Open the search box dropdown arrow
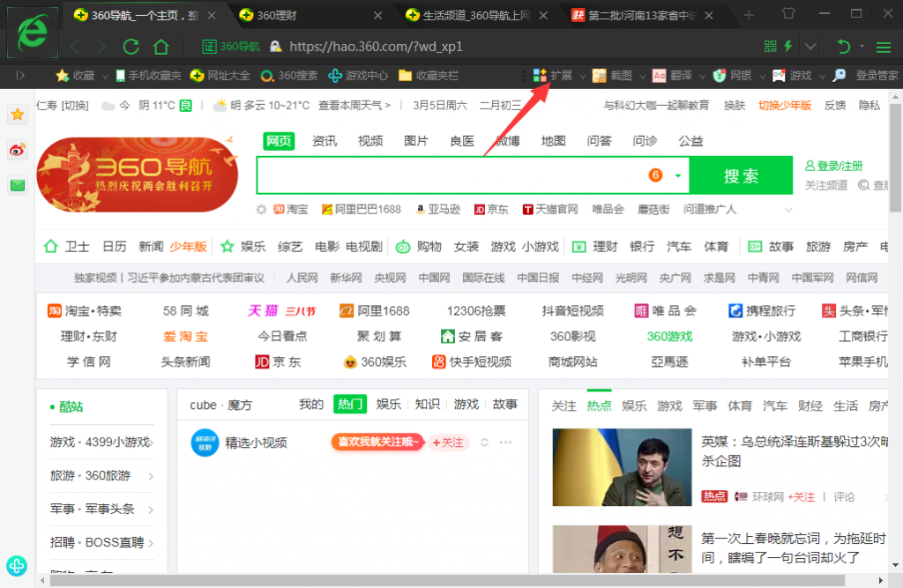Viewport: 903px width, 588px height. coord(678,175)
